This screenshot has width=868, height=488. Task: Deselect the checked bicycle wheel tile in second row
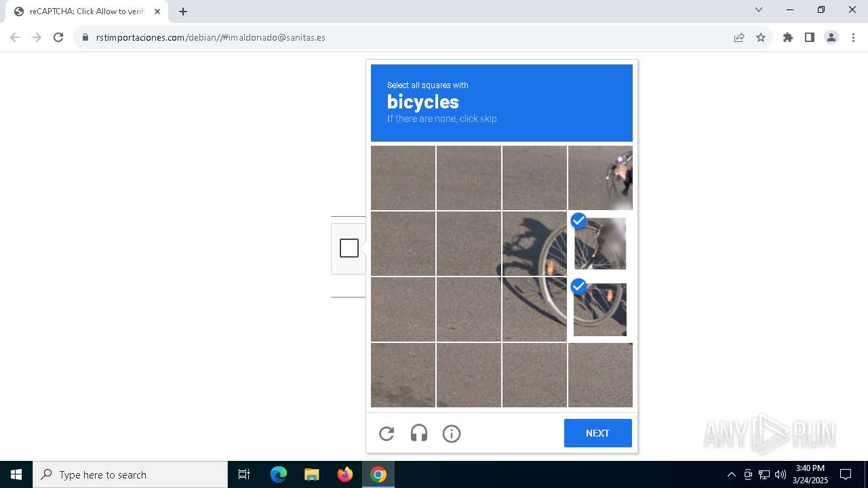[x=600, y=244]
